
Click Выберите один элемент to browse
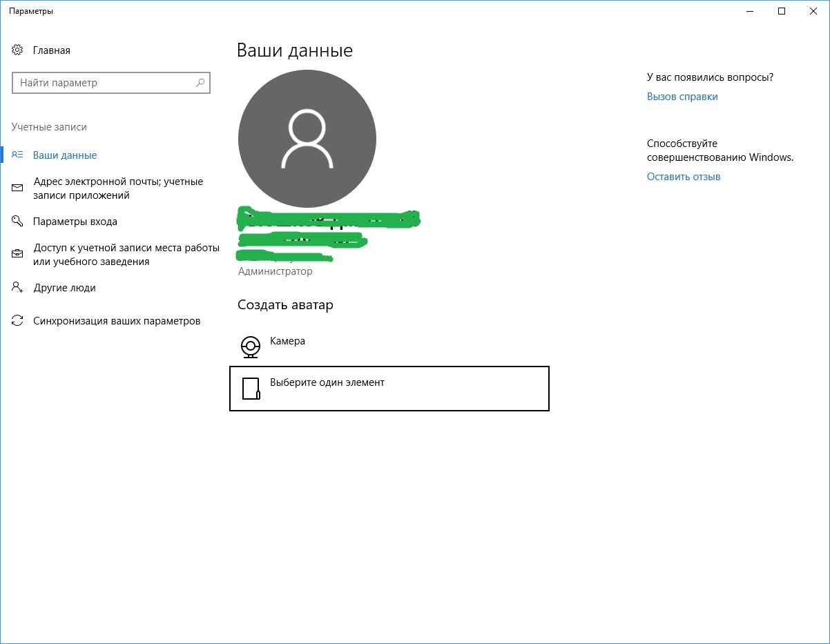[x=389, y=389]
